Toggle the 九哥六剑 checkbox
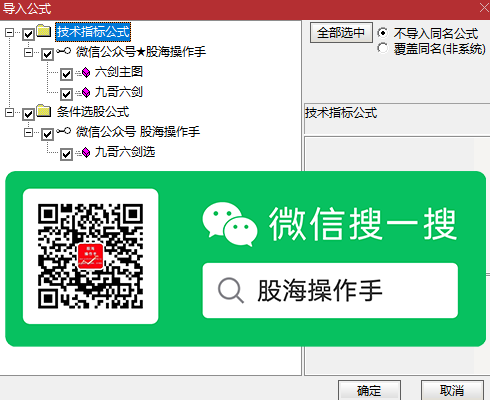The height and width of the screenshot is (400, 490). point(66,94)
